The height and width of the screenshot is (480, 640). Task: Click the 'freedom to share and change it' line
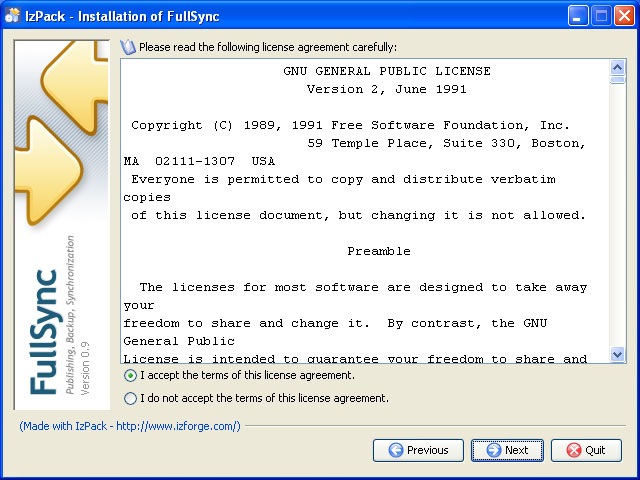point(335,323)
